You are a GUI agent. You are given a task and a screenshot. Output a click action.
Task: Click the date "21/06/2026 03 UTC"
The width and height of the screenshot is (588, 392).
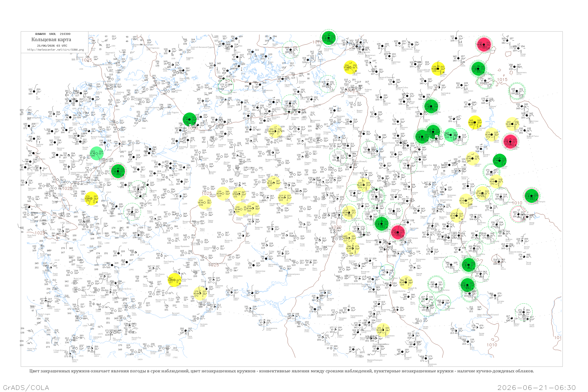(52, 46)
